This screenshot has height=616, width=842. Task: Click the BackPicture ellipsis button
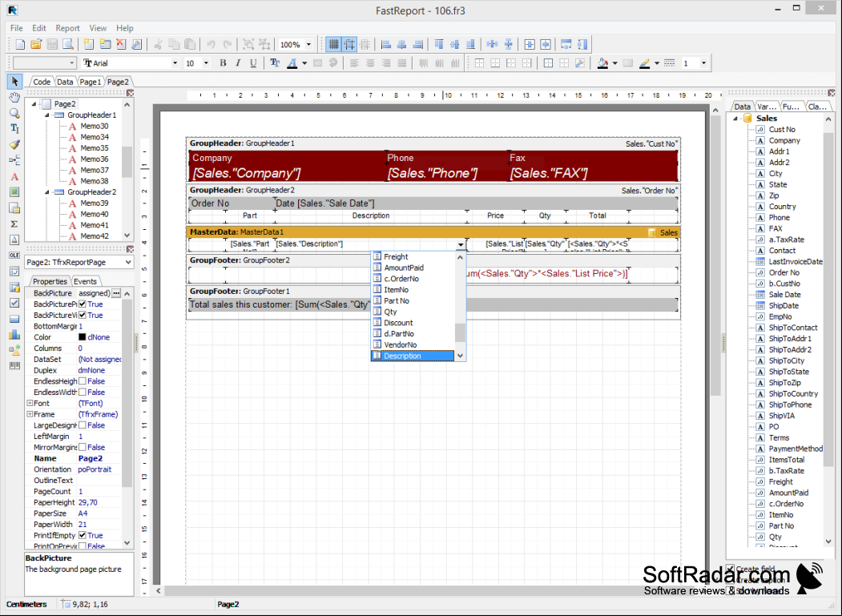pos(116,293)
